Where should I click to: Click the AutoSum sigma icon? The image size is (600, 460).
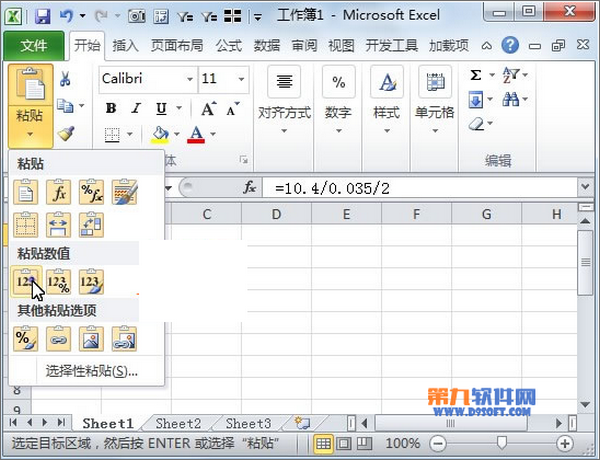point(476,75)
